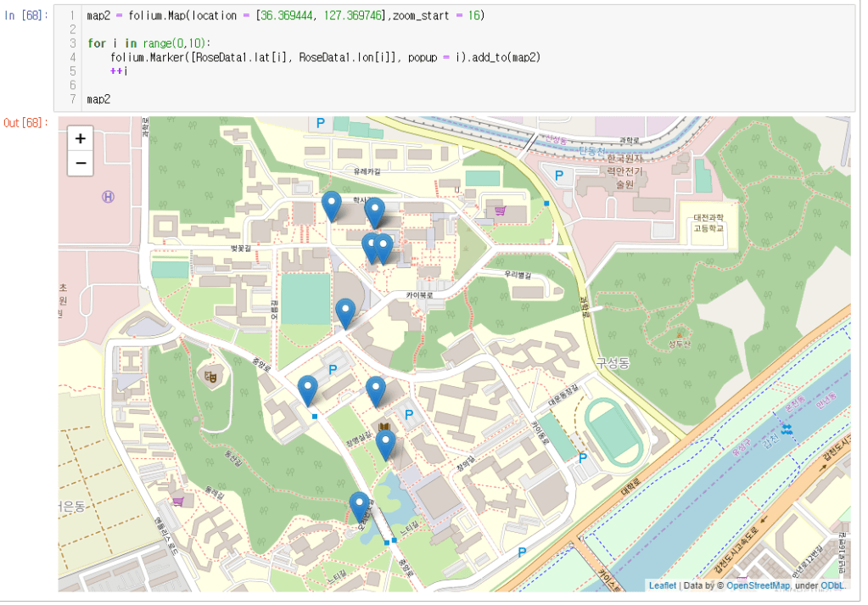Open the OpenStreetMap attribution link
The width and height of the screenshot is (868, 605).
(x=758, y=585)
